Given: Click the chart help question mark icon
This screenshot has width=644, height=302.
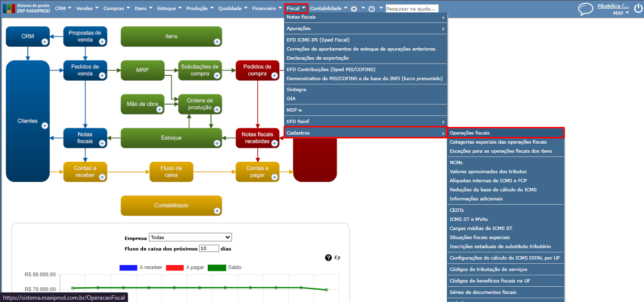Looking at the screenshot, I should (x=328, y=258).
